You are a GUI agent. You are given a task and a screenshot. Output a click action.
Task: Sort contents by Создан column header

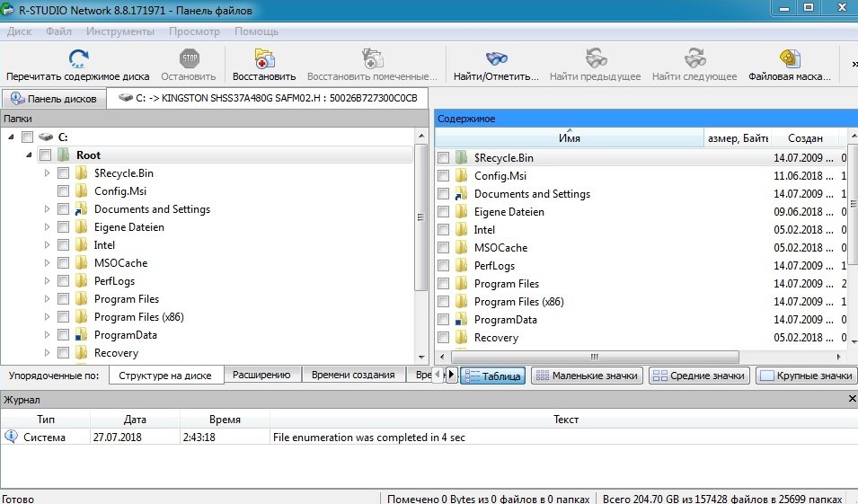point(805,137)
